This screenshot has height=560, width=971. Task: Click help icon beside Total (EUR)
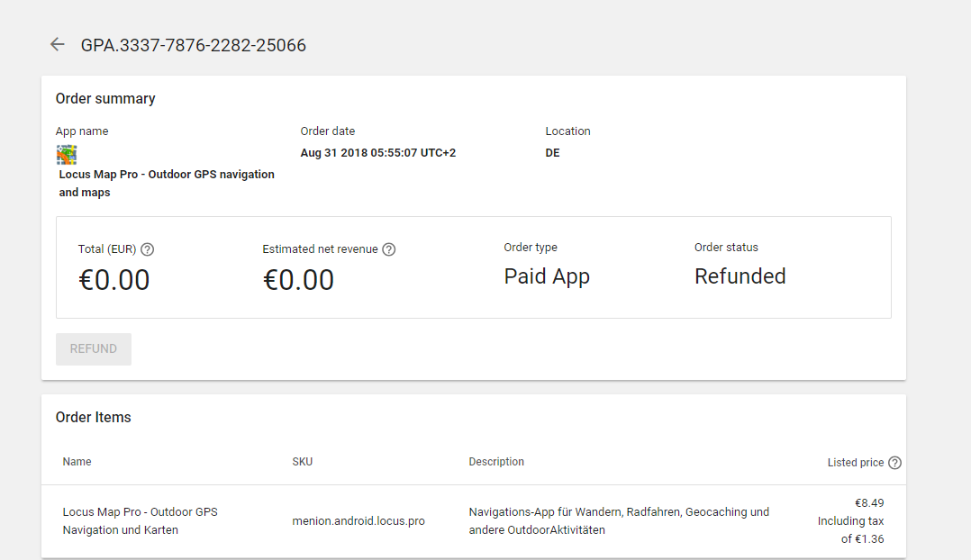coord(148,249)
